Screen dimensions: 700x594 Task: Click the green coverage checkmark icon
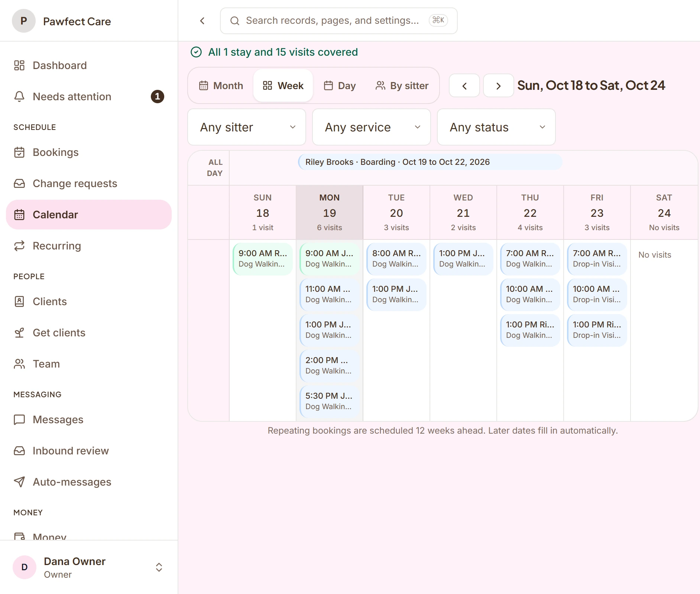196,52
